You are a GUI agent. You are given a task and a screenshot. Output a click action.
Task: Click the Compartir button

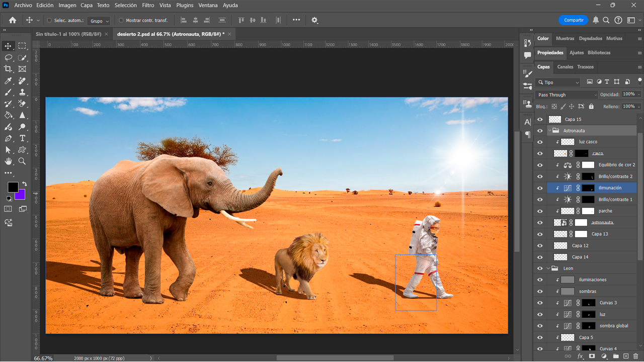(573, 20)
